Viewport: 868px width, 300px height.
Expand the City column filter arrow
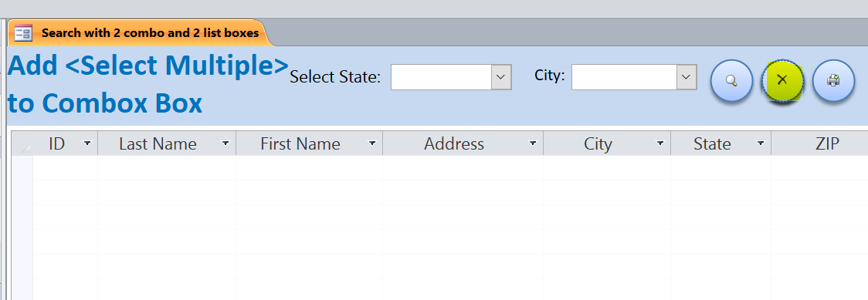tap(659, 143)
